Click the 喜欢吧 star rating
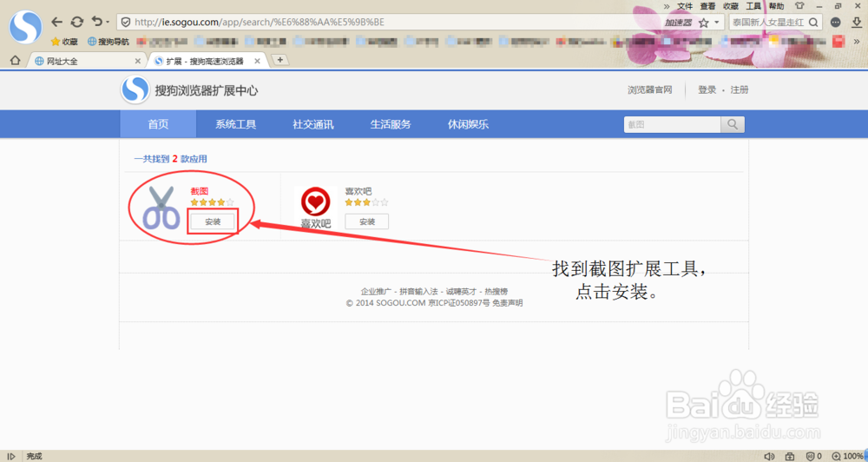The height and width of the screenshot is (462, 868). [366, 202]
